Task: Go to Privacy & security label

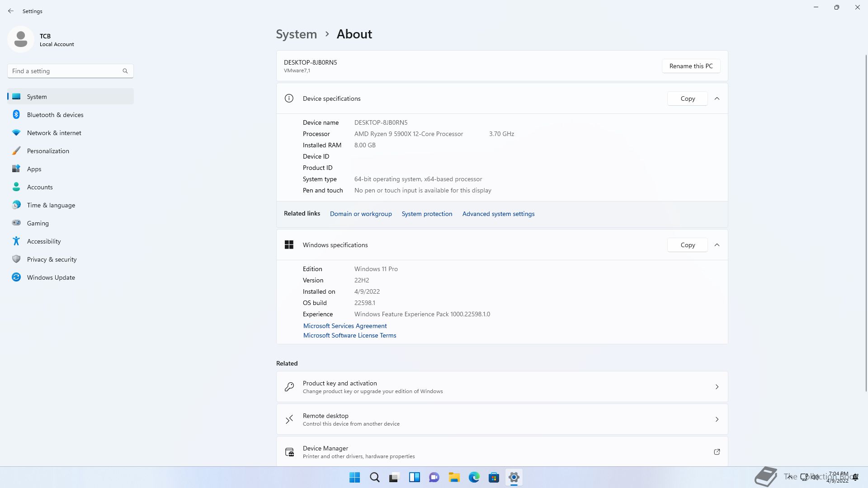Action: point(52,259)
